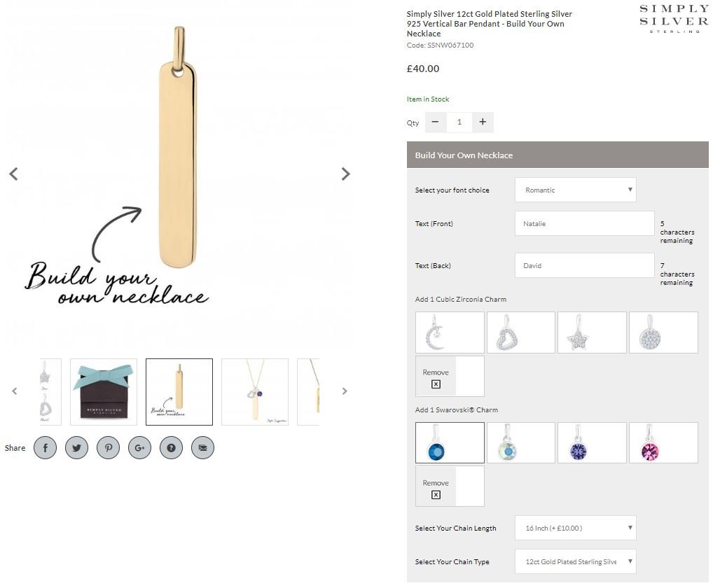Screen dimensions: 713x588
Task: Show the previous main product image
Action: tap(13, 174)
